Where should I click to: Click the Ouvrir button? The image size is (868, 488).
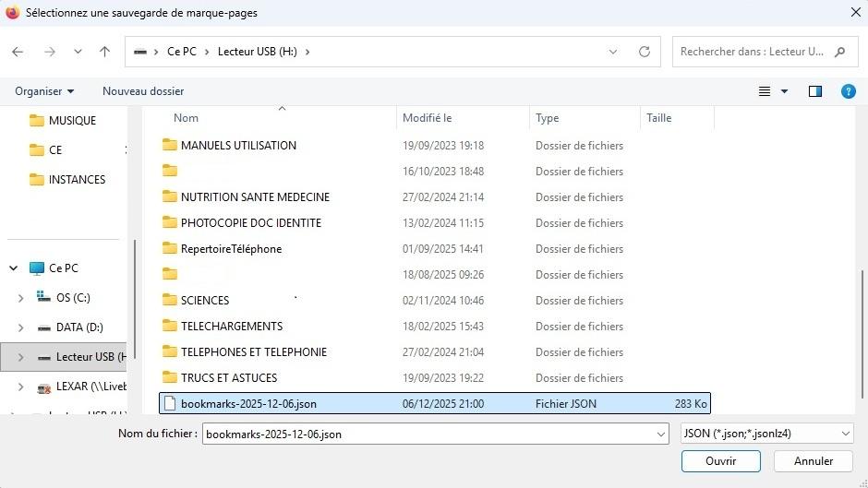720,460
